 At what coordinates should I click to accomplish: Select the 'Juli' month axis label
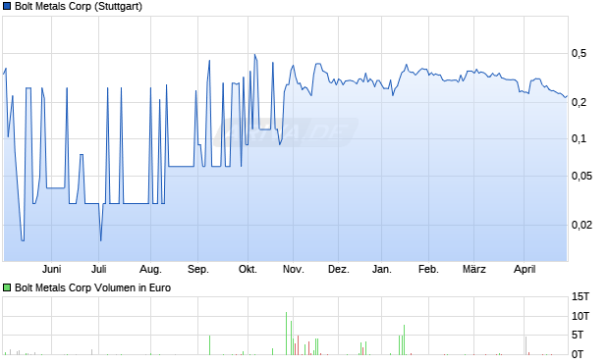(x=98, y=269)
